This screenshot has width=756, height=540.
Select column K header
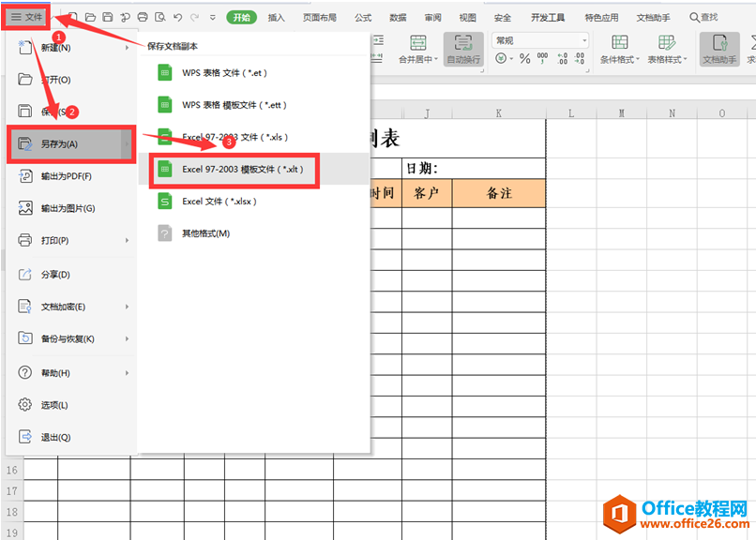[499, 113]
